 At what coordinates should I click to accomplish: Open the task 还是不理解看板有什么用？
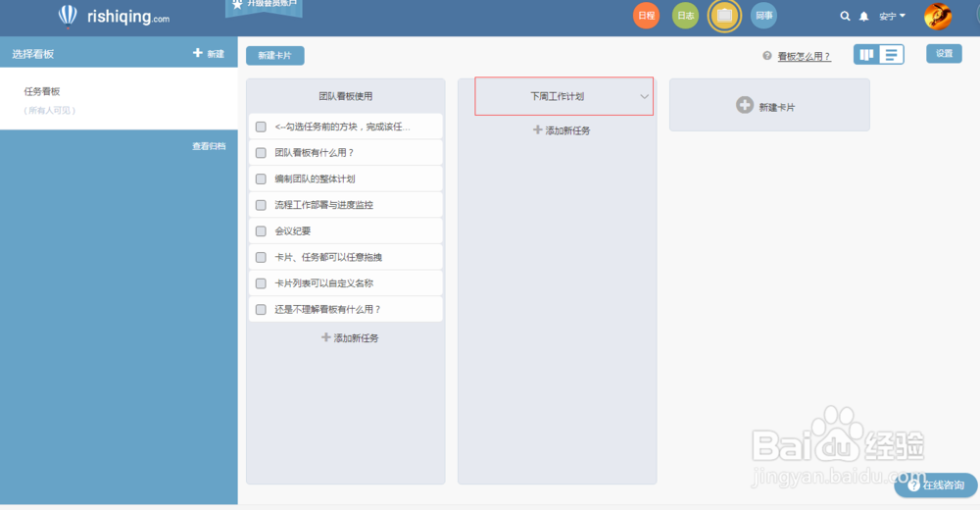(x=327, y=310)
